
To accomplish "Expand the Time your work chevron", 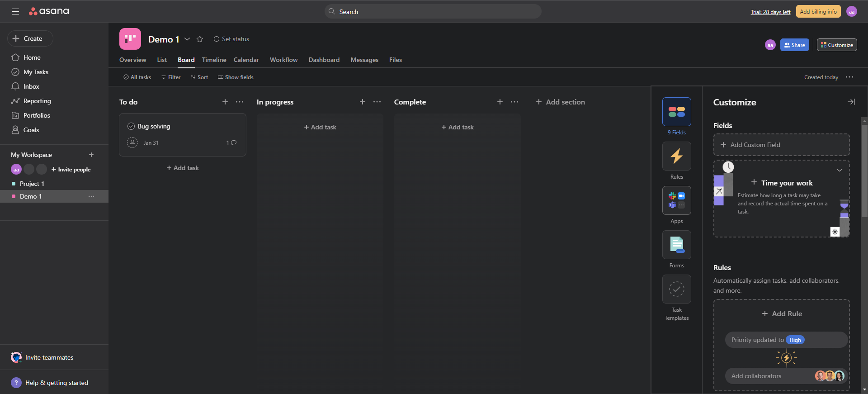I will (x=839, y=171).
